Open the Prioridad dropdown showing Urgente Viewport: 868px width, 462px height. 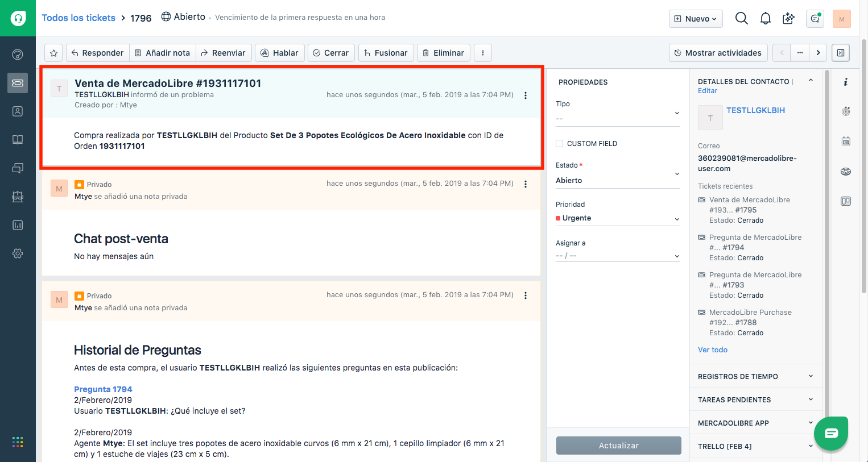[x=618, y=218]
